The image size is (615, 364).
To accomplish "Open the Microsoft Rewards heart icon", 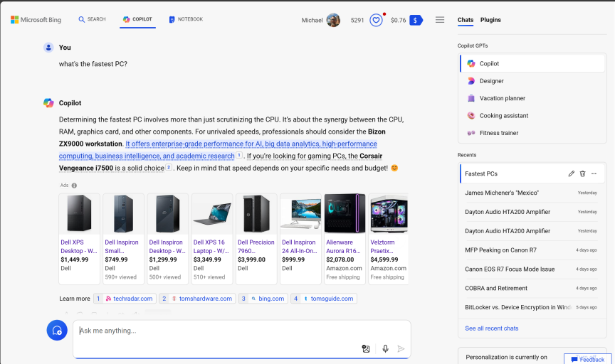I will pyautogui.click(x=376, y=20).
